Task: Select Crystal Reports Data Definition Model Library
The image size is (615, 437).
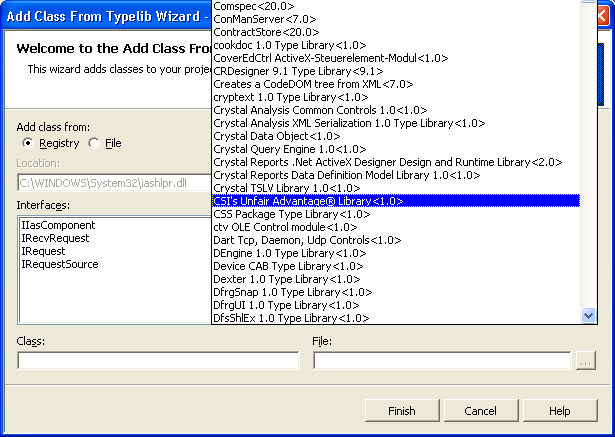Action: click(x=396, y=175)
